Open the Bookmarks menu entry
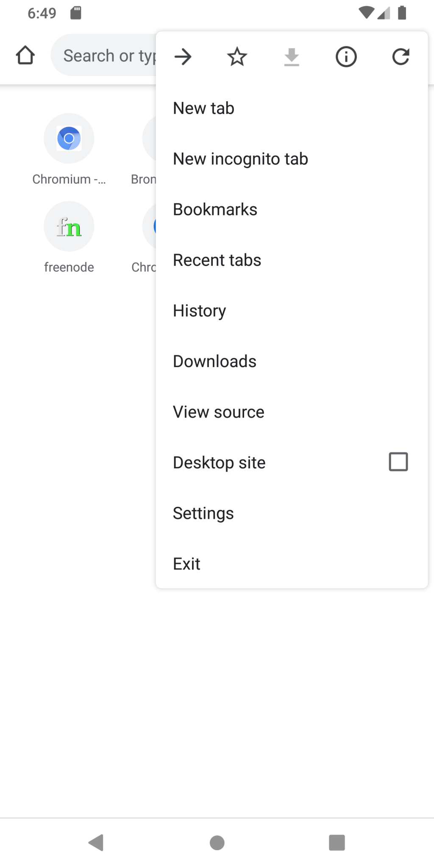Viewport: 434px width, 868px height. point(215,209)
